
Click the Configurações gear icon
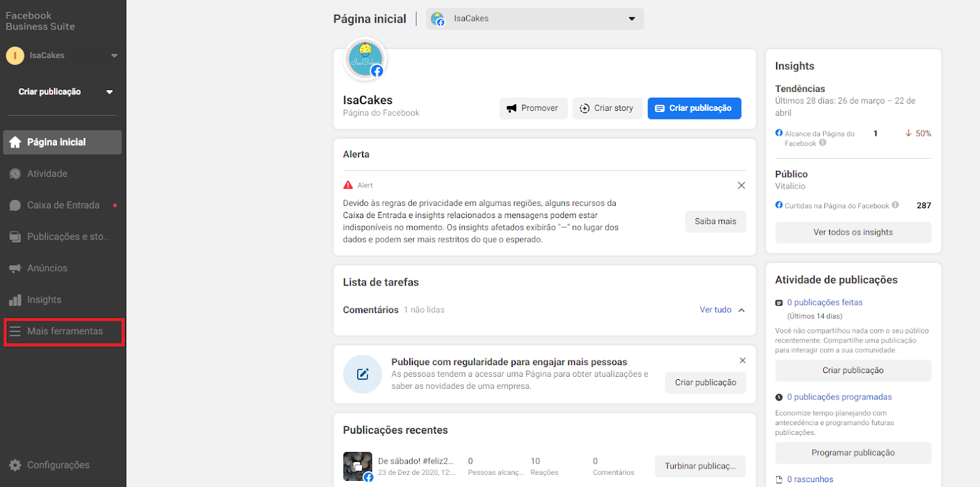15,465
